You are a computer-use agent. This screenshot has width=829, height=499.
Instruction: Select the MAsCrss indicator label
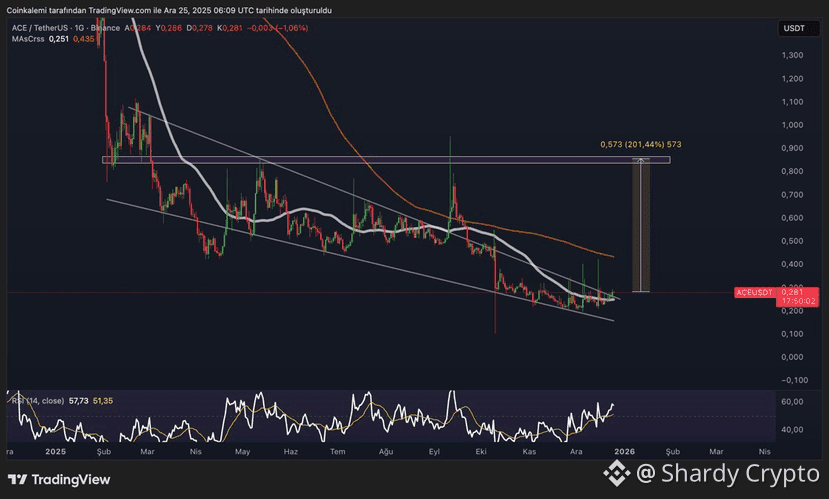[28, 39]
